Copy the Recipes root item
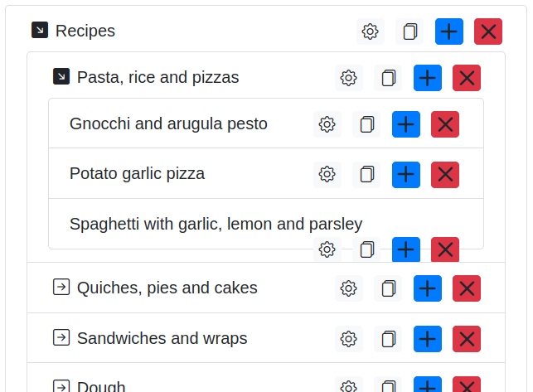This screenshot has height=392, width=533. [x=409, y=31]
